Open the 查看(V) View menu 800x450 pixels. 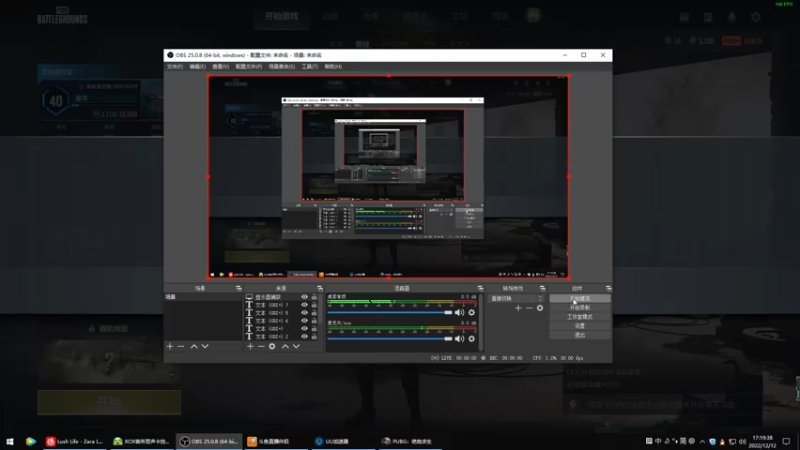click(x=220, y=66)
